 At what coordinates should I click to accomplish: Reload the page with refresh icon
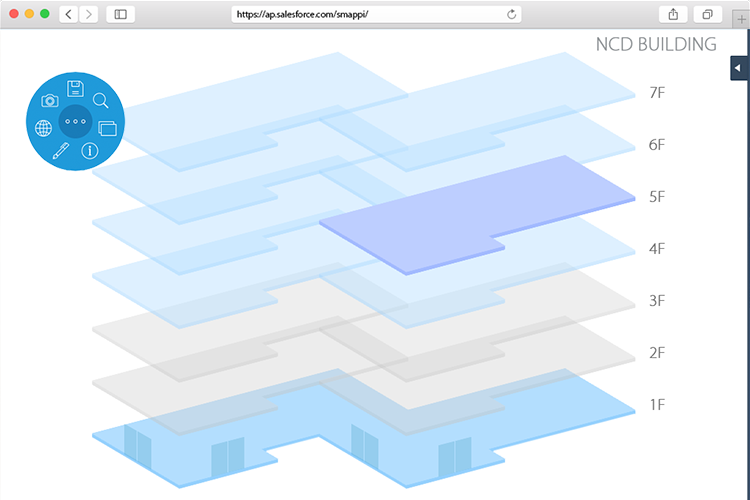(x=511, y=14)
